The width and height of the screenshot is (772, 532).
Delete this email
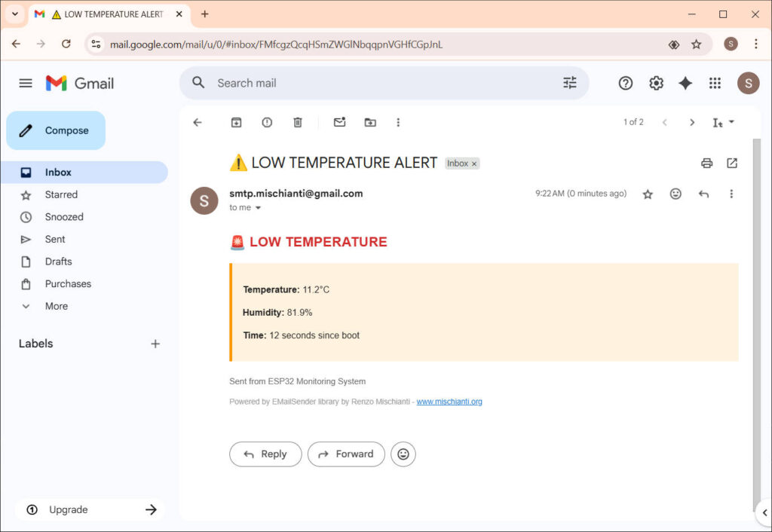pos(297,121)
